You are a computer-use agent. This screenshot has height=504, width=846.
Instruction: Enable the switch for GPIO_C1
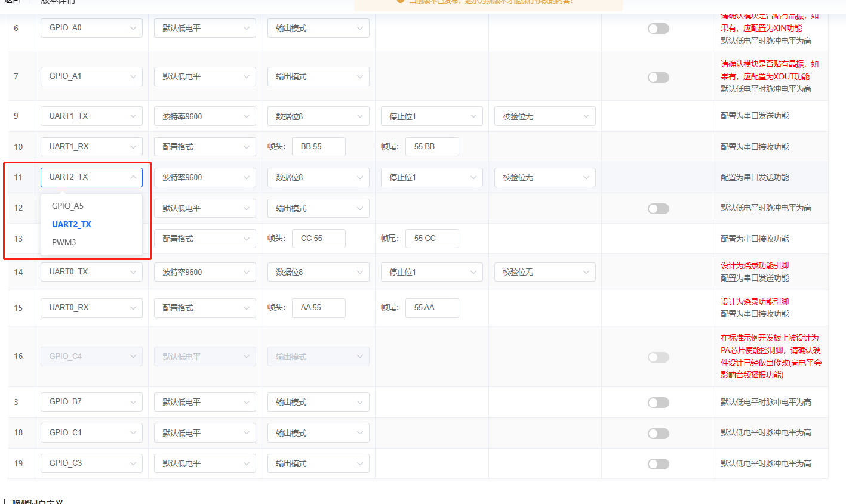tap(658, 434)
